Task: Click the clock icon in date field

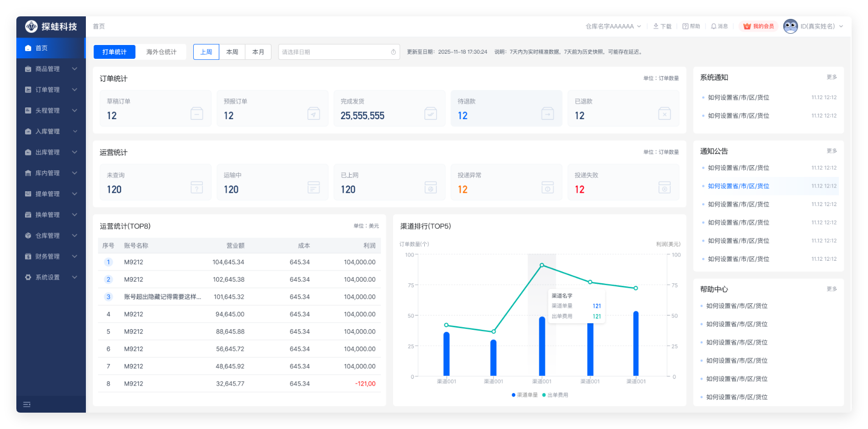Action: (393, 52)
